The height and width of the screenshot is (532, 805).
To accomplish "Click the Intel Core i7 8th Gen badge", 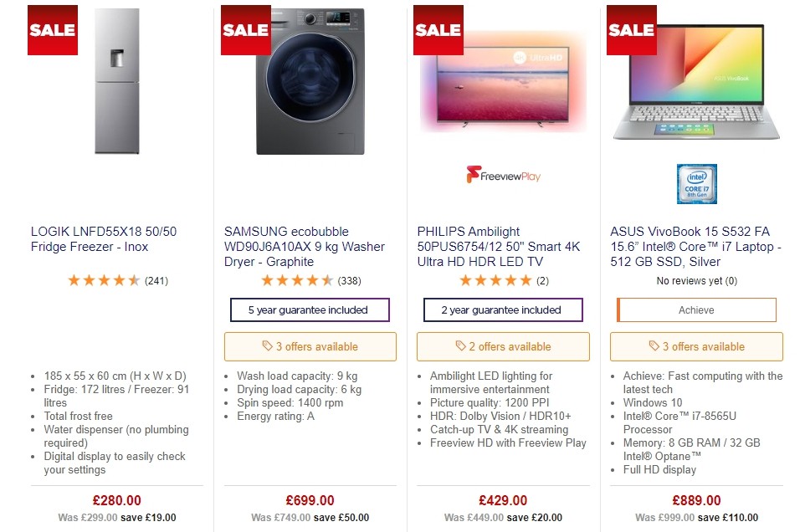I will [695, 182].
